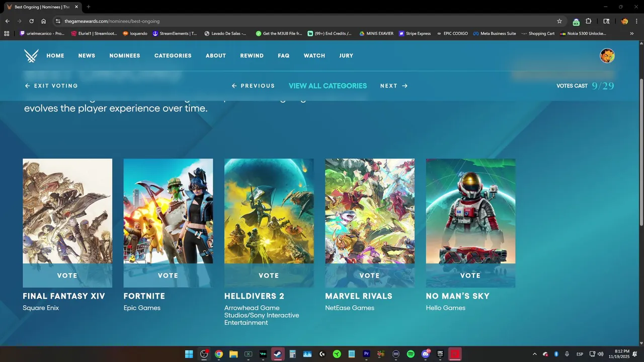Open the Stripe Express bookmark
644x362 pixels.
pyautogui.click(x=415, y=34)
